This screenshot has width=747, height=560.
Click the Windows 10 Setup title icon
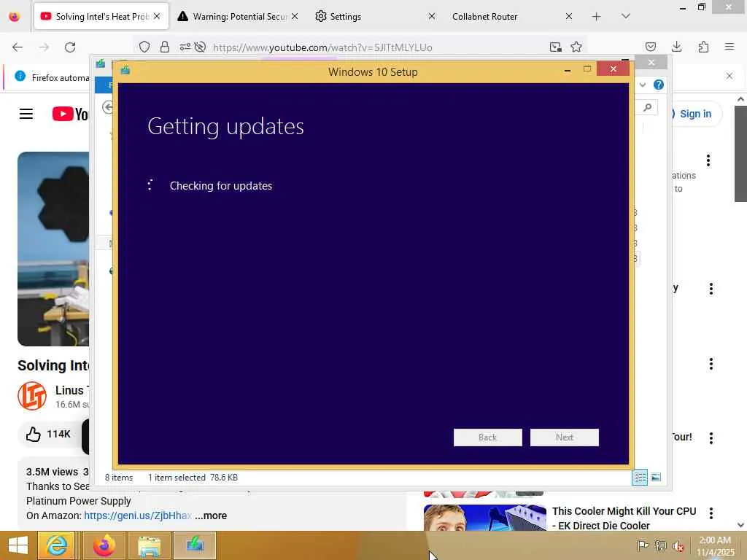click(x=125, y=71)
